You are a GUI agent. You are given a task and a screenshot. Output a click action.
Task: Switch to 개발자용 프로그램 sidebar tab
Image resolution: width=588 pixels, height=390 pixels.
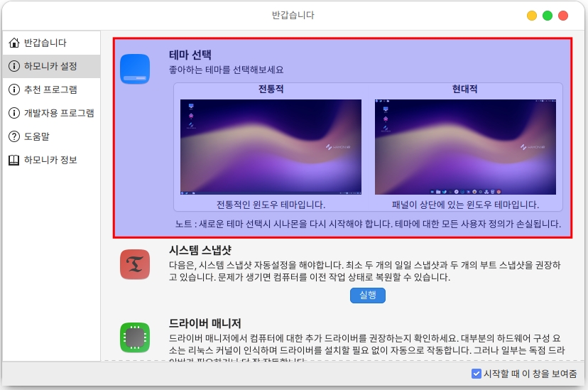[x=59, y=113]
